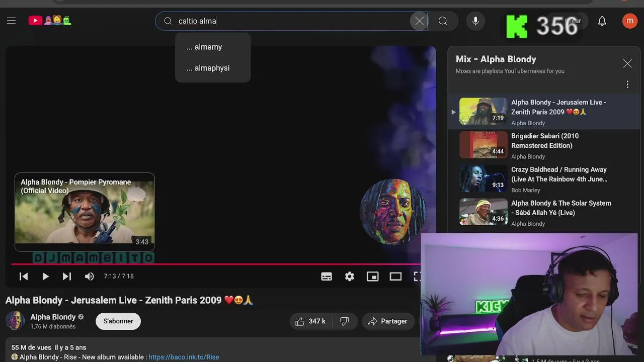Skip to previous video
The width and height of the screenshot is (644, 362).
pyautogui.click(x=23, y=276)
